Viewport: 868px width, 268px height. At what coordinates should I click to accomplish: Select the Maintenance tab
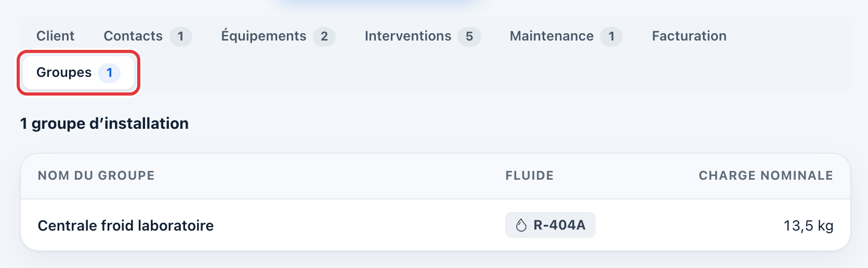click(566, 36)
